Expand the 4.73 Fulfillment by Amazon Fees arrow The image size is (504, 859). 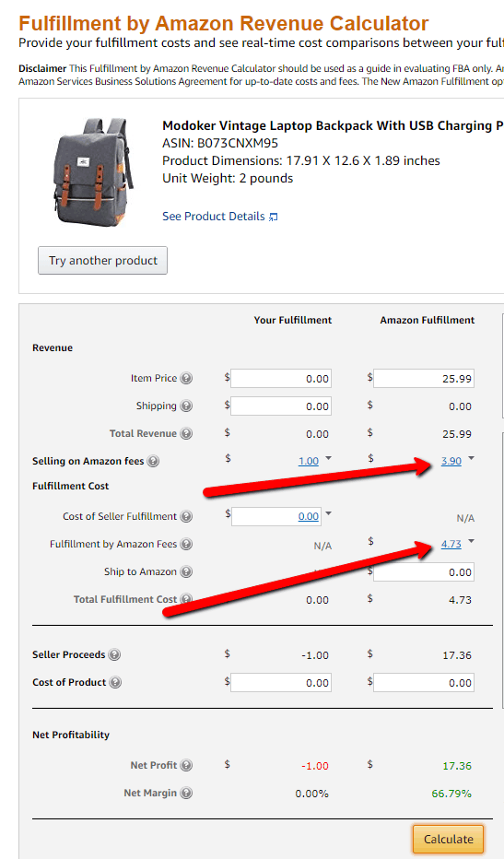(471, 541)
